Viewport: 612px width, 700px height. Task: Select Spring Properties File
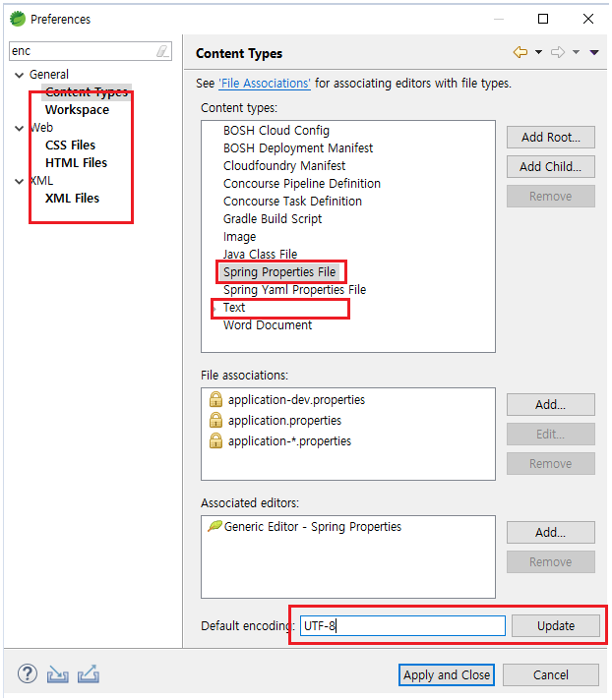279,272
